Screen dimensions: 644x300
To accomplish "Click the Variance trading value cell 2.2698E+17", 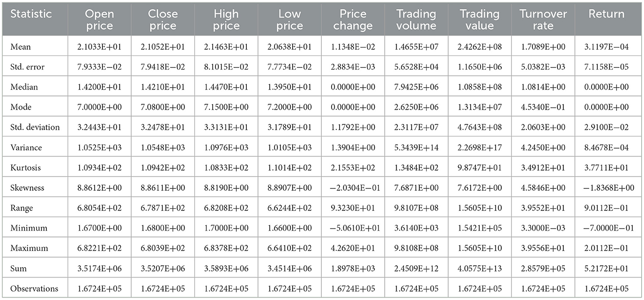I will coord(480,148).
